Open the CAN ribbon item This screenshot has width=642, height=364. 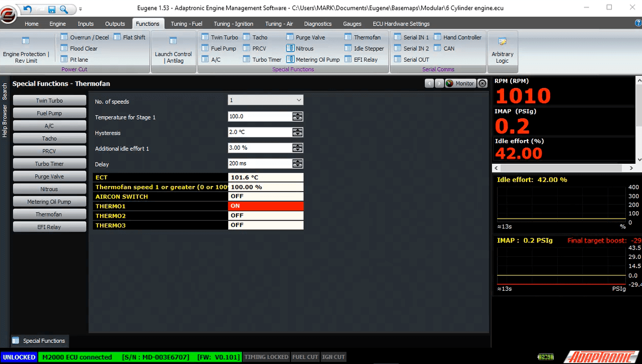pos(444,48)
